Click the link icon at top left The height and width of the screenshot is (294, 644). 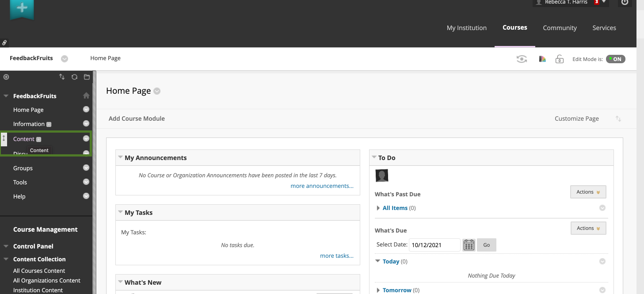tap(4, 43)
